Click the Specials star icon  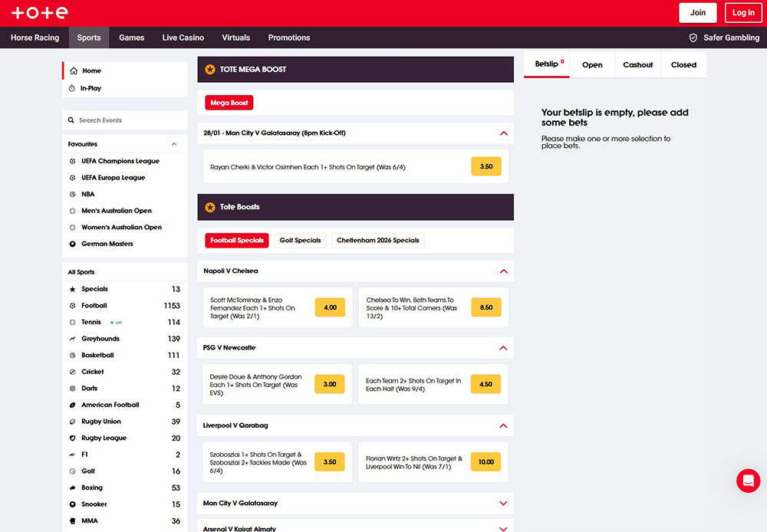click(73, 289)
